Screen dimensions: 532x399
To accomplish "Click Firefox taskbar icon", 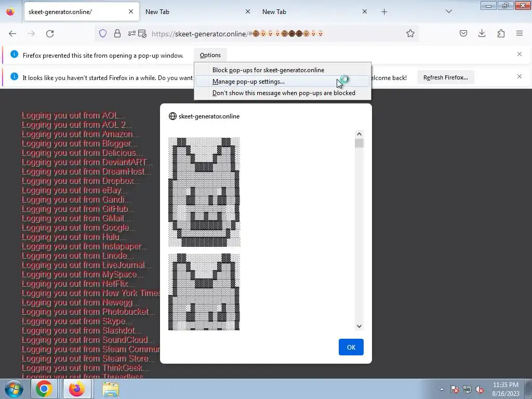I will (x=77, y=389).
